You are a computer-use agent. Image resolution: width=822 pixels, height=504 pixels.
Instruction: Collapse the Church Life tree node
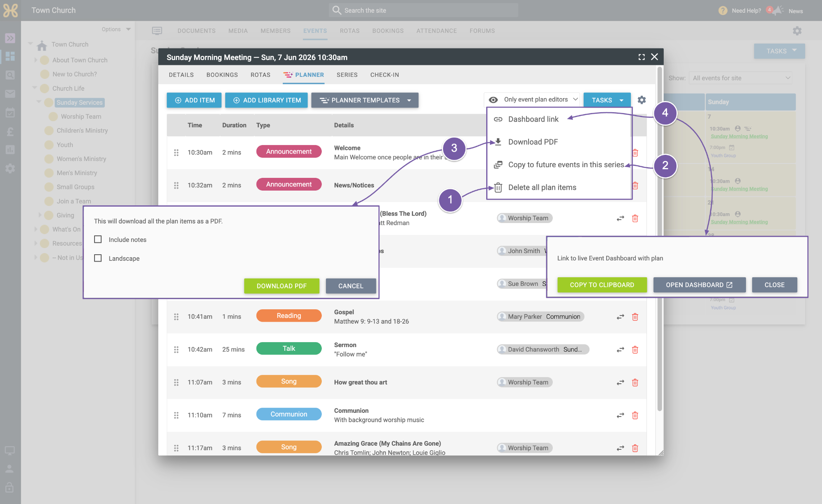(x=35, y=88)
